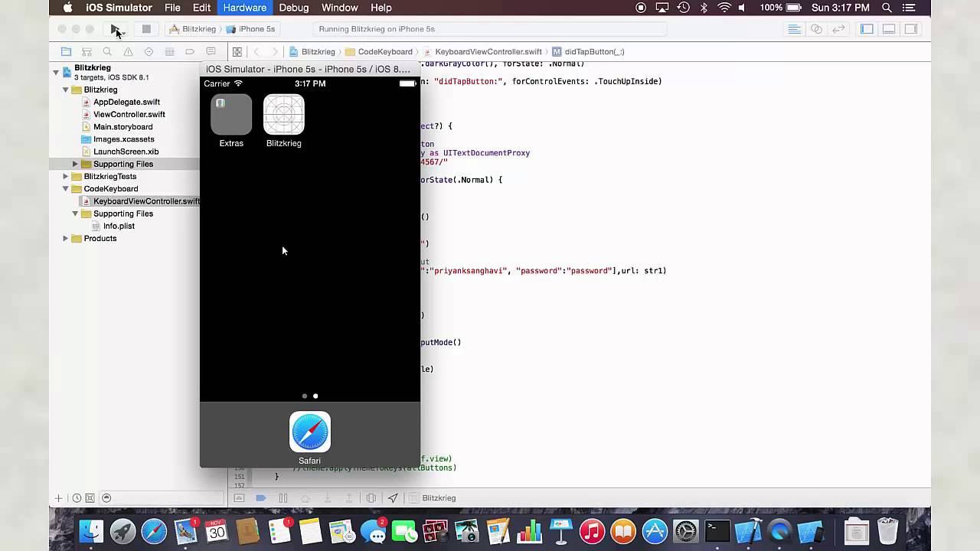This screenshot has height=551, width=980.
Task: Launch the Blitzkrieg app in simulator
Action: [x=284, y=115]
